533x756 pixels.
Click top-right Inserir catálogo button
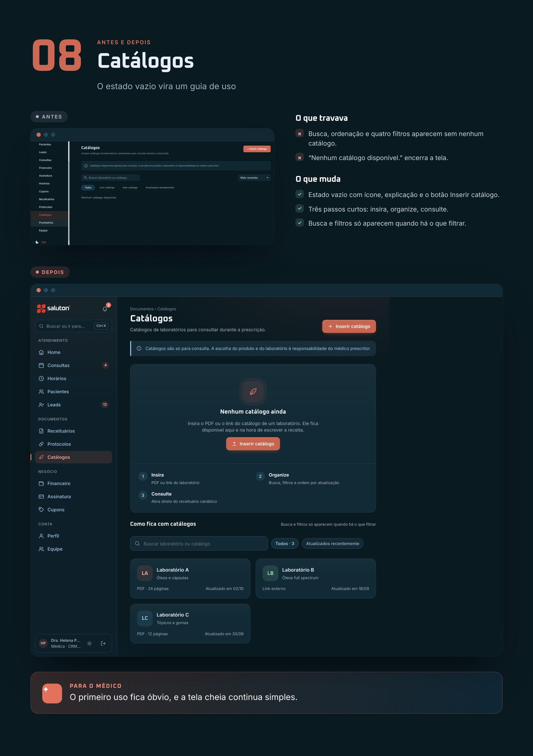pyautogui.click(x=349, y=326)
